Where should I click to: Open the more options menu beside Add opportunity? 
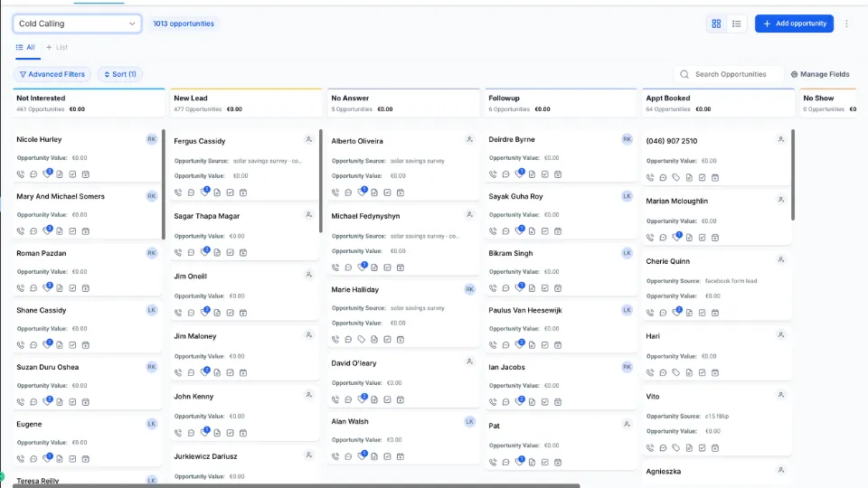846,23
